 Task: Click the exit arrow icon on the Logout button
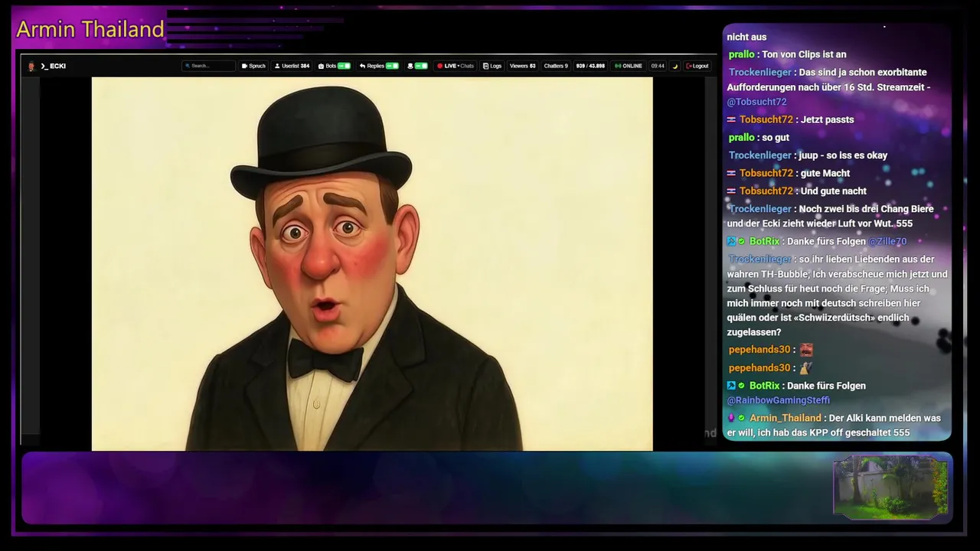(x=688, y=66)
